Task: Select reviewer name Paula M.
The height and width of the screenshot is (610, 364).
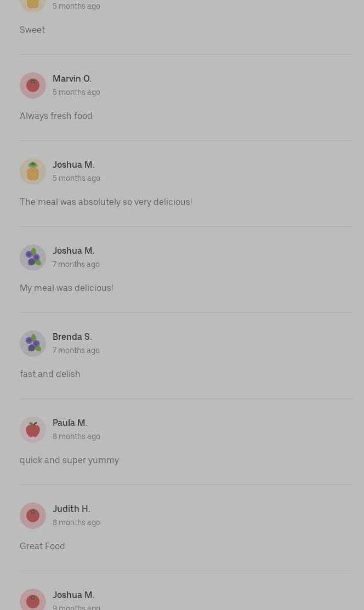Action: [x=70, y=423]
